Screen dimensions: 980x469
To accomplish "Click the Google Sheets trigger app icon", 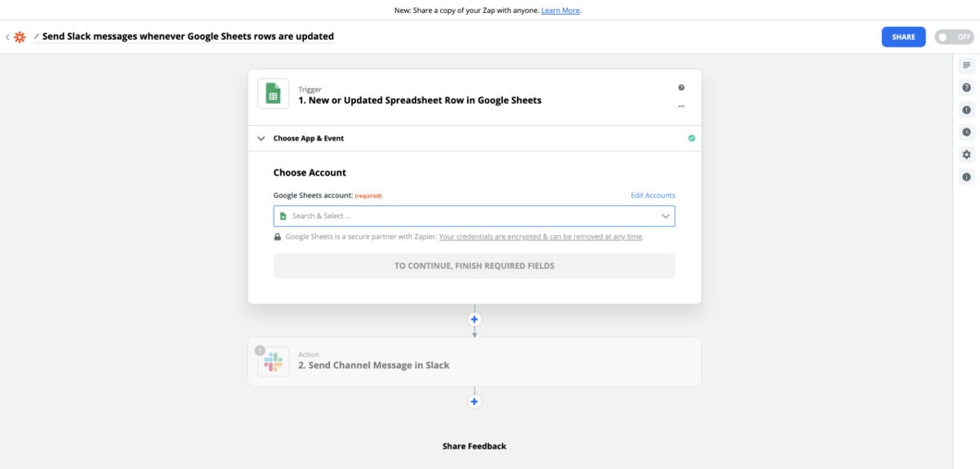I will [274, 94].
